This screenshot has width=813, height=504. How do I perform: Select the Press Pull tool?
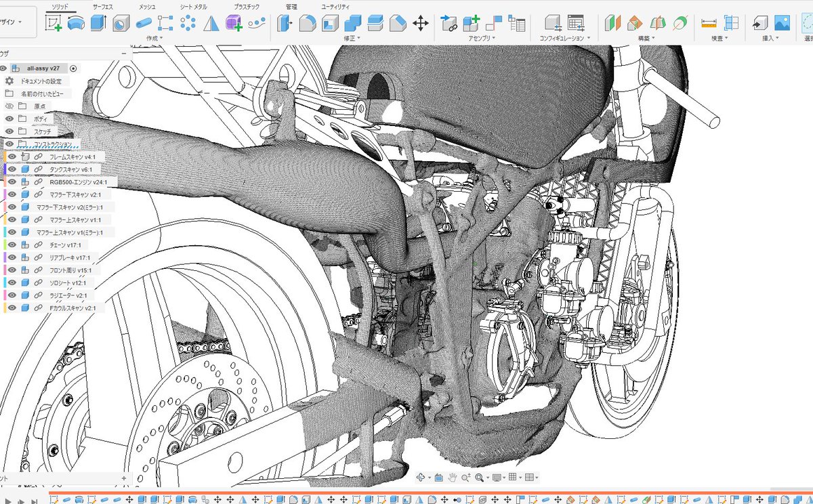285,24
